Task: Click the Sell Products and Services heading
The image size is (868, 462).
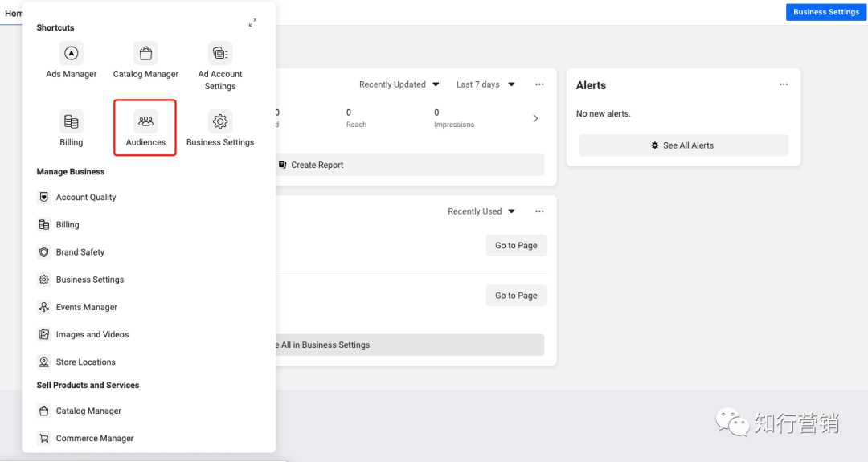Action: click(88, 385)
